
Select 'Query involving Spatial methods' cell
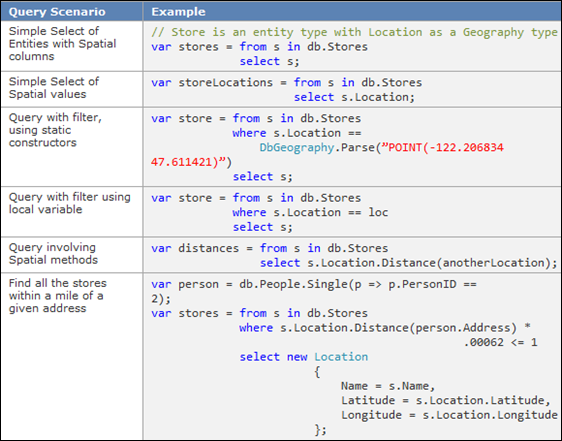click(72, 255)
